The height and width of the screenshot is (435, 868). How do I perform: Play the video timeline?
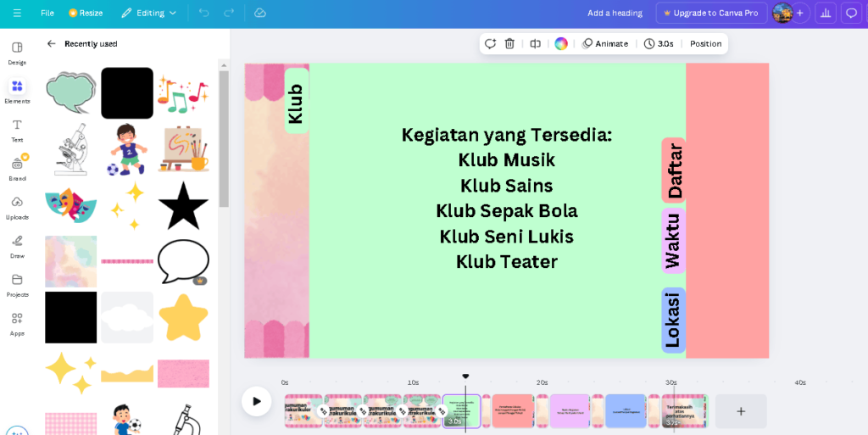[x=256, y=401]
